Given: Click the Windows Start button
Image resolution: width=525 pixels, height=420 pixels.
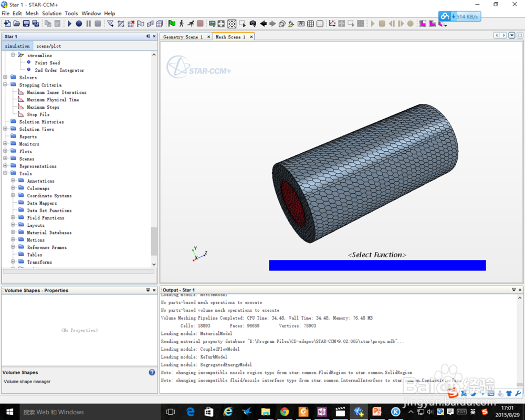Looking at the screenshot, I should (9, 412).
